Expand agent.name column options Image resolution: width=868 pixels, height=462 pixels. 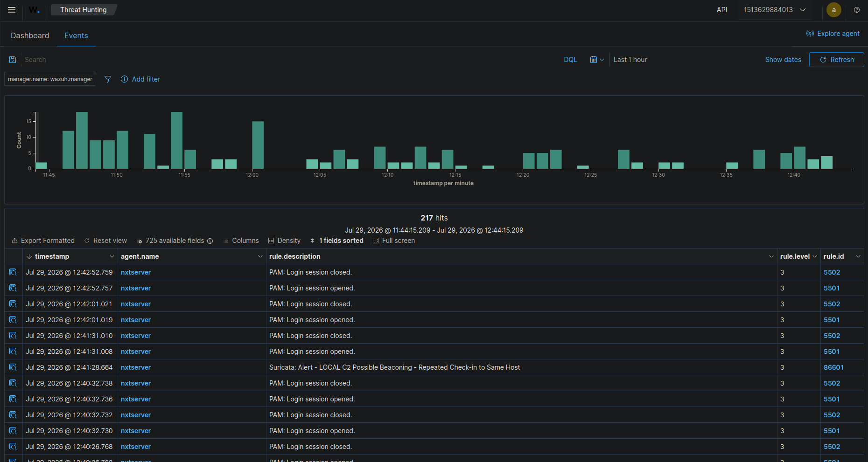tap(260, 256)
